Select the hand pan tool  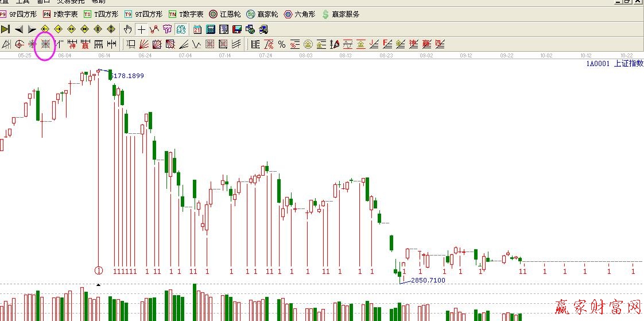pos(127,29)
